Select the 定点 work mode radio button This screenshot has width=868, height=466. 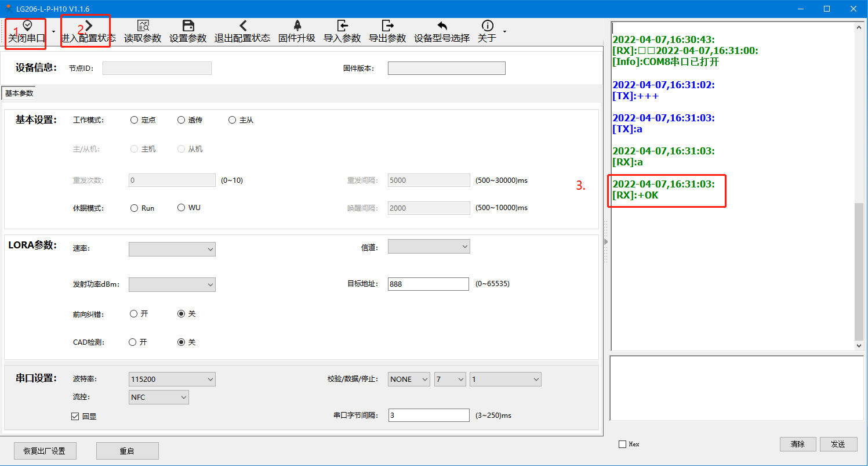coord(135,120)
